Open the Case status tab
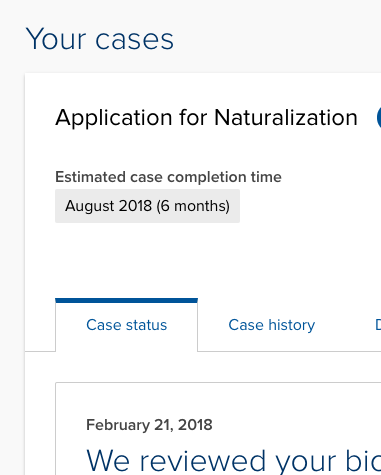 126,325
